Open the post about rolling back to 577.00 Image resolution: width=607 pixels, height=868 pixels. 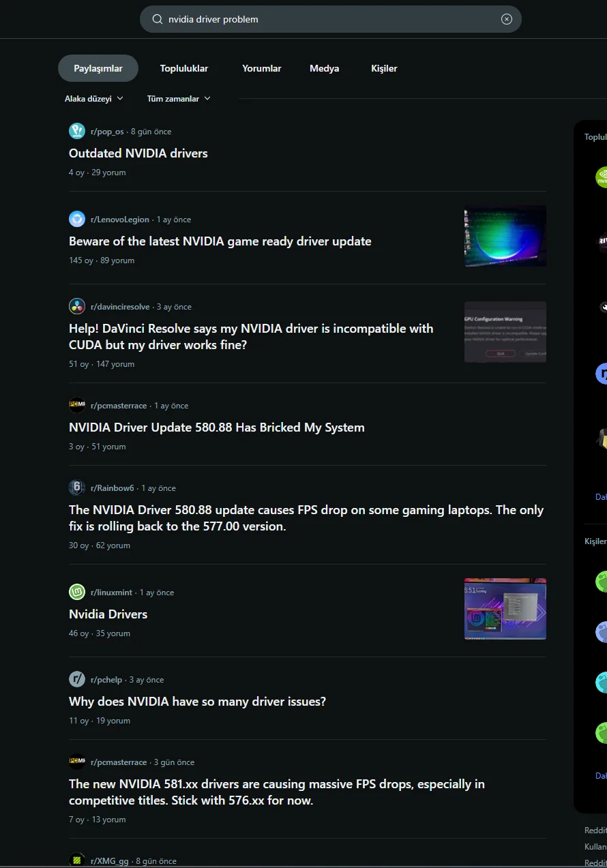coord(306,518)
